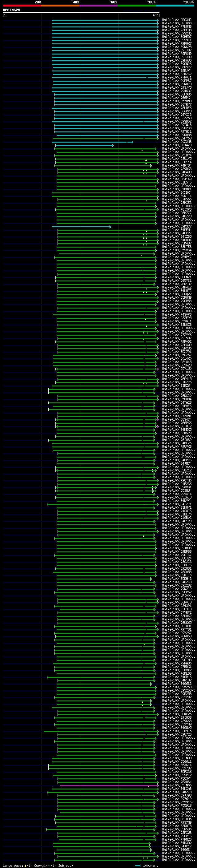Click the green ~80% identity legend segment

pos(137,6)
